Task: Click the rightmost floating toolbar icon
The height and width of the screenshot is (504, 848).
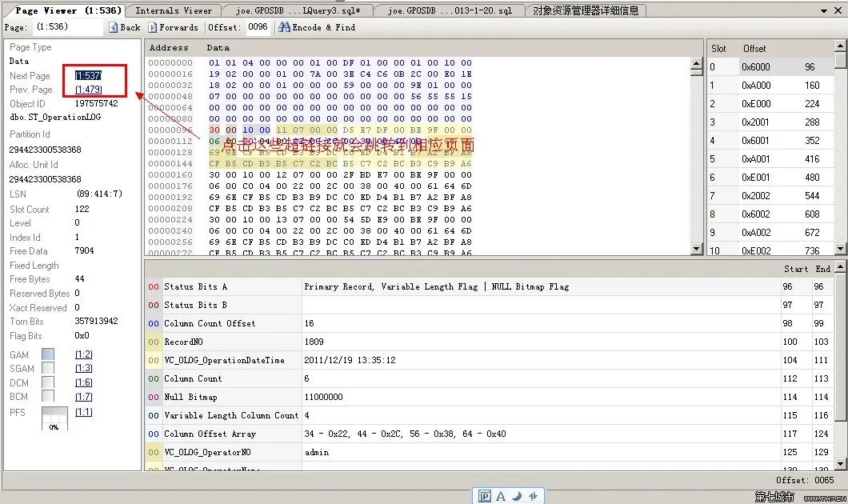Action: point(534,496)
